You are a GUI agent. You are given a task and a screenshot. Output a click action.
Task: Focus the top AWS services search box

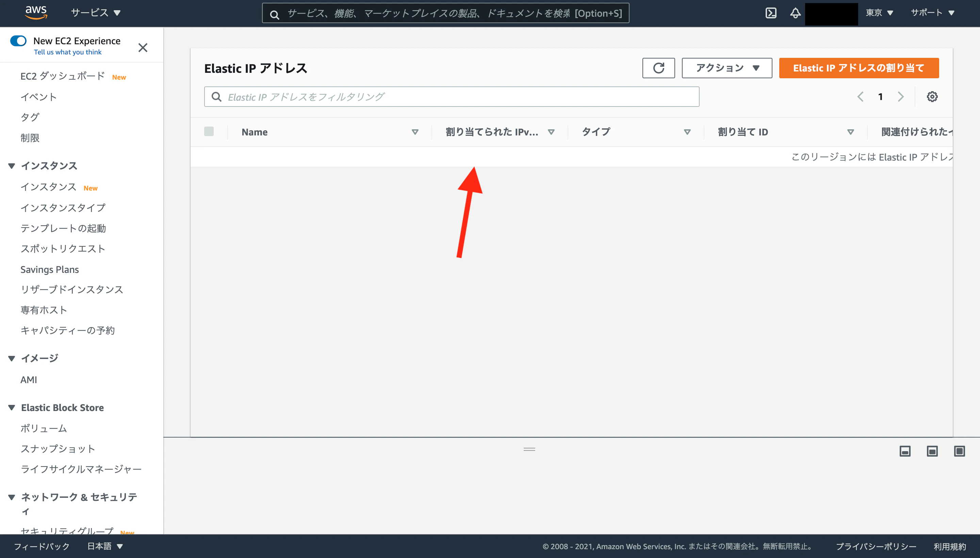445,13
